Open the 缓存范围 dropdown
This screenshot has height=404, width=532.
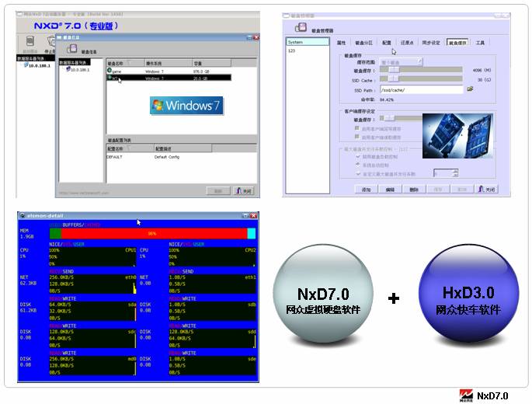401,62
